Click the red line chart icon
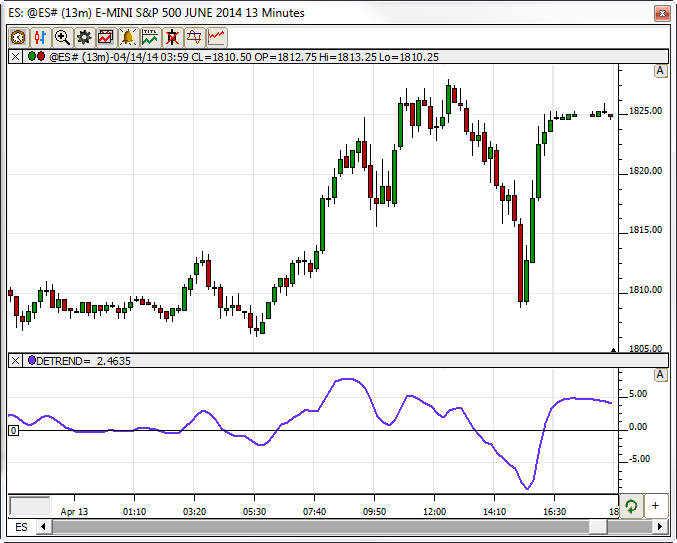677x543 pixels. pos(216,38)
